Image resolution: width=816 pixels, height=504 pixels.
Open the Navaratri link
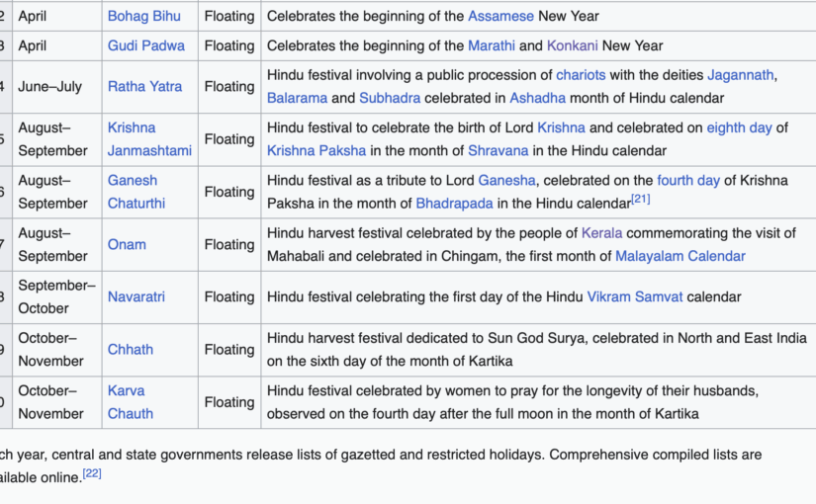click(136, 296)
